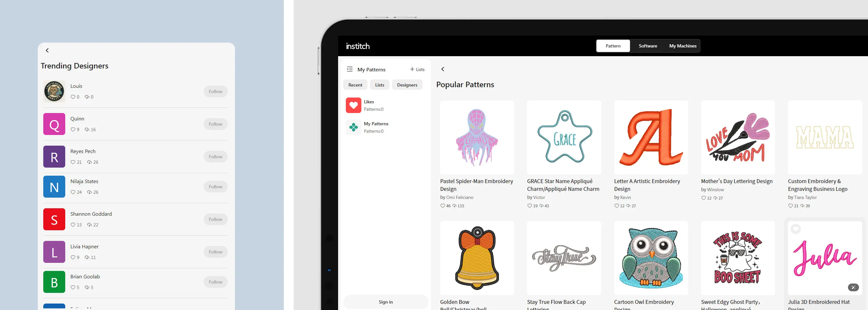The height and width of the screenshot is (310, 868).
Task: Select the Designers filter tab
Action: 407,85
